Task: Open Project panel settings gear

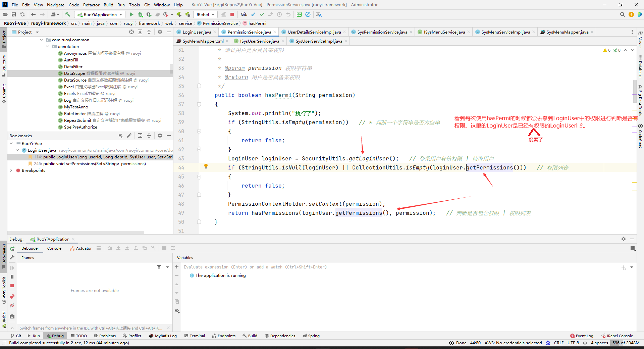Action: click(160, 32)
